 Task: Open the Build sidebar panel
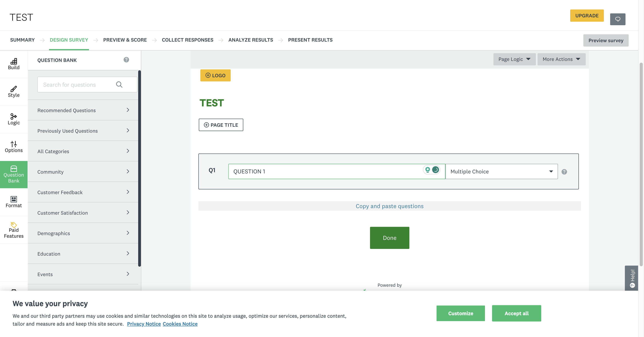[14, 64]
